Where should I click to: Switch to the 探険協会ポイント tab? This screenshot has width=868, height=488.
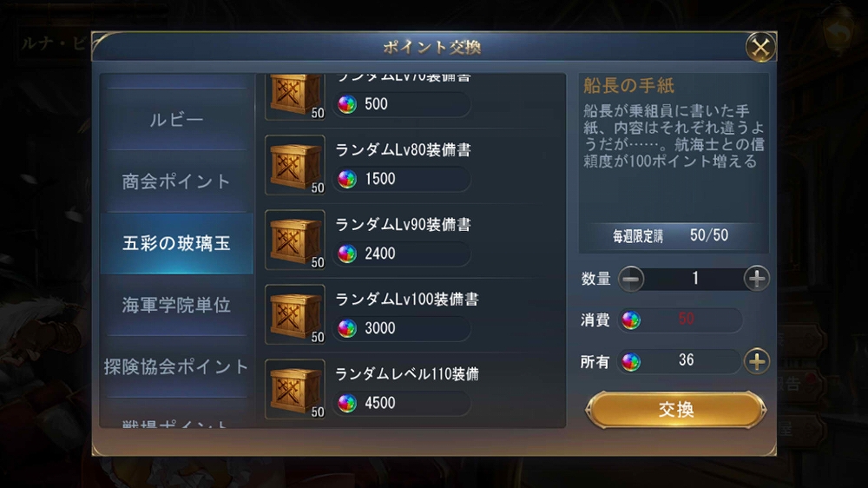point(176,366)
